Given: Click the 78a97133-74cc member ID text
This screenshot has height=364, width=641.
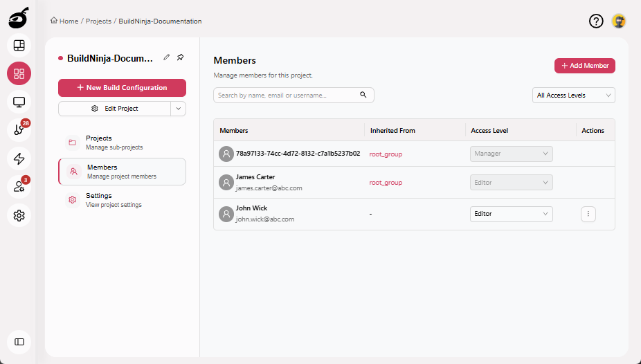Looking at the screenshot, I should (298, 154).
